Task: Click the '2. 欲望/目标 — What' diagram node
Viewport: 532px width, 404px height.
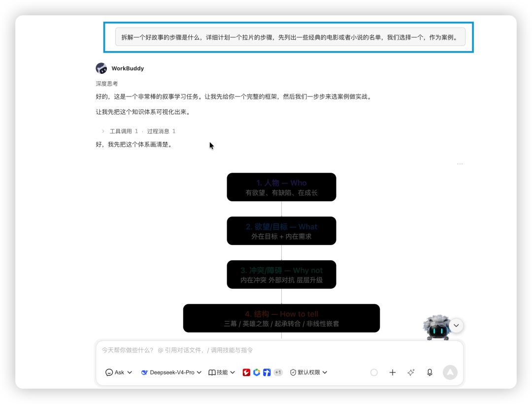Action: (281, 231)
